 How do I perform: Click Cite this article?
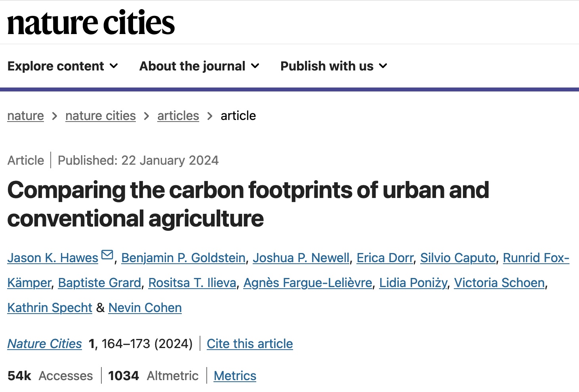250,344
